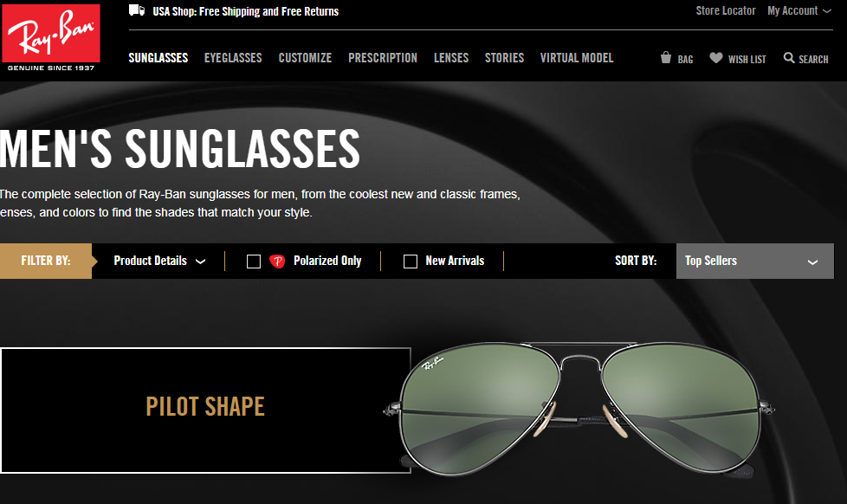Expand the Product Details filter
This screenshot has width=847, height=504.
[x=159, y=261]
